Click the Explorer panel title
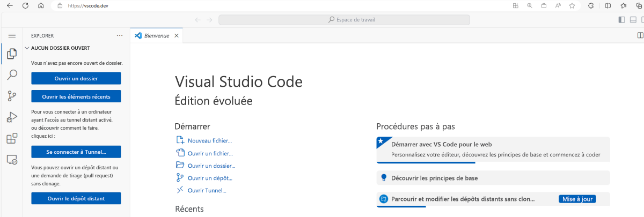This screenshot has height=217, width=644. pyautogui.click(x=42, y=36)
